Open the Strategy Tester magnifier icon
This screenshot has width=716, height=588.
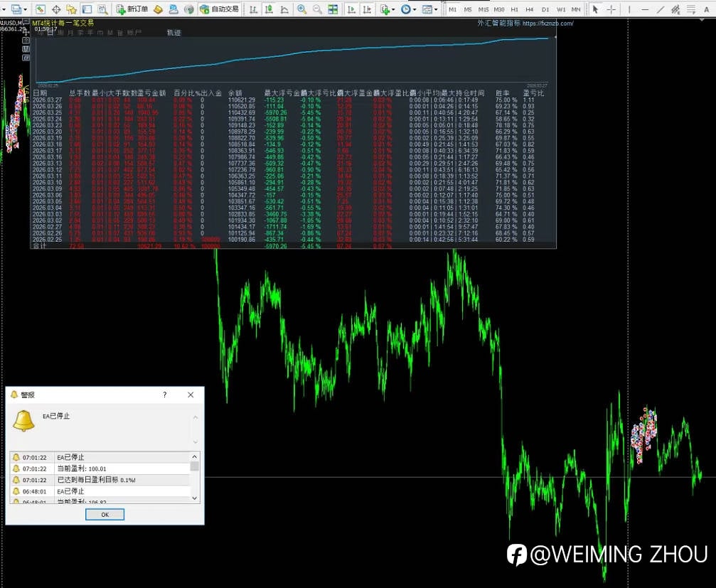[102, 9]
